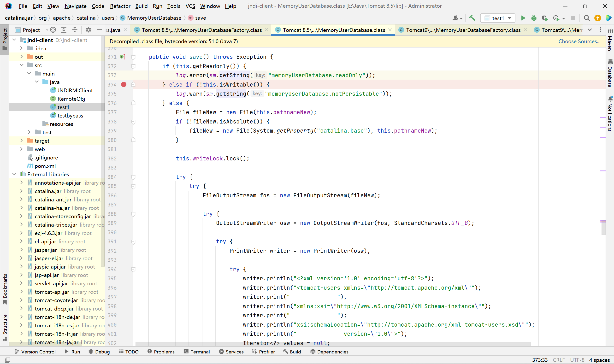Open the Profiler tool window

(x=263, y=352)
